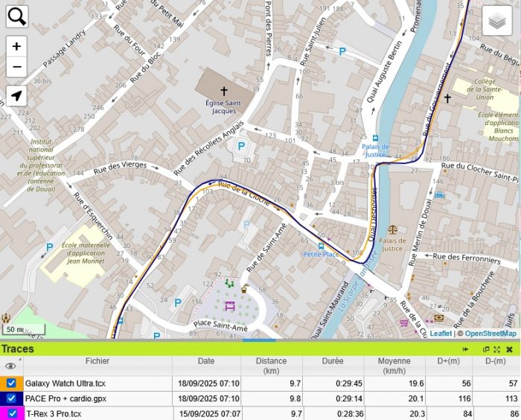
Task: Uncheck the T-Rex 3 Pro.tcx trace
Action: click(x=11, y=413)
